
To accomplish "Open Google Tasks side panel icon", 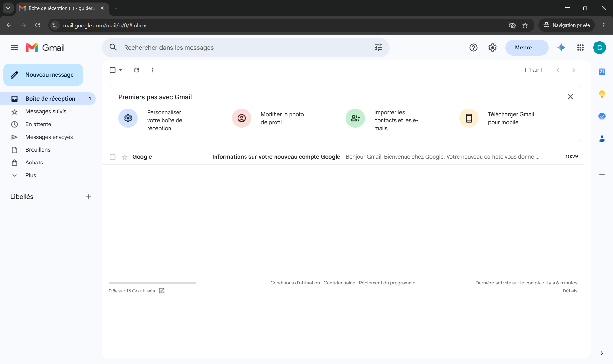I will click(602, 116).
